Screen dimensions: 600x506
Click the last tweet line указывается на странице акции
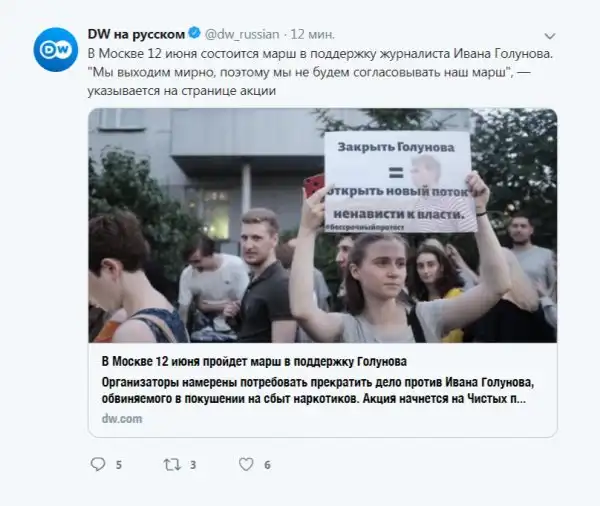coord(182,91)
